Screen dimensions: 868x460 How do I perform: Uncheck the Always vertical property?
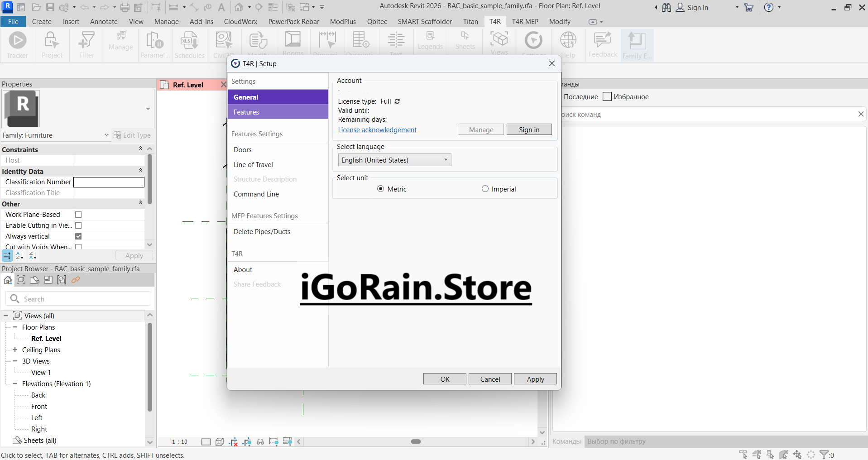[x=78, y=236]
